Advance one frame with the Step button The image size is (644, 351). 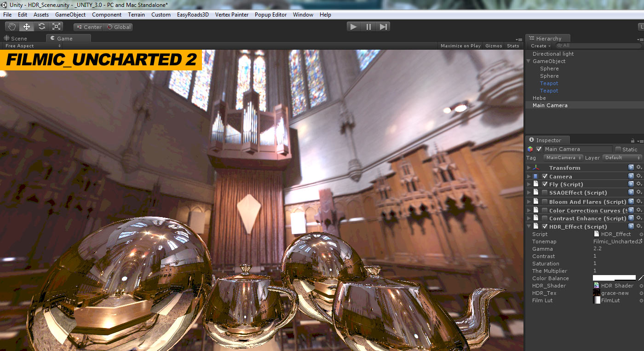[383, 27]
